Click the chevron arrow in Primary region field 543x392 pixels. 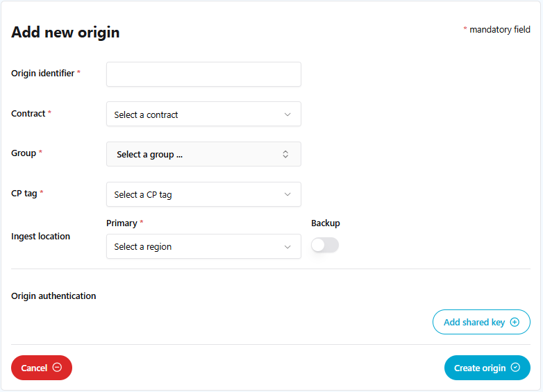click(287, 246)
